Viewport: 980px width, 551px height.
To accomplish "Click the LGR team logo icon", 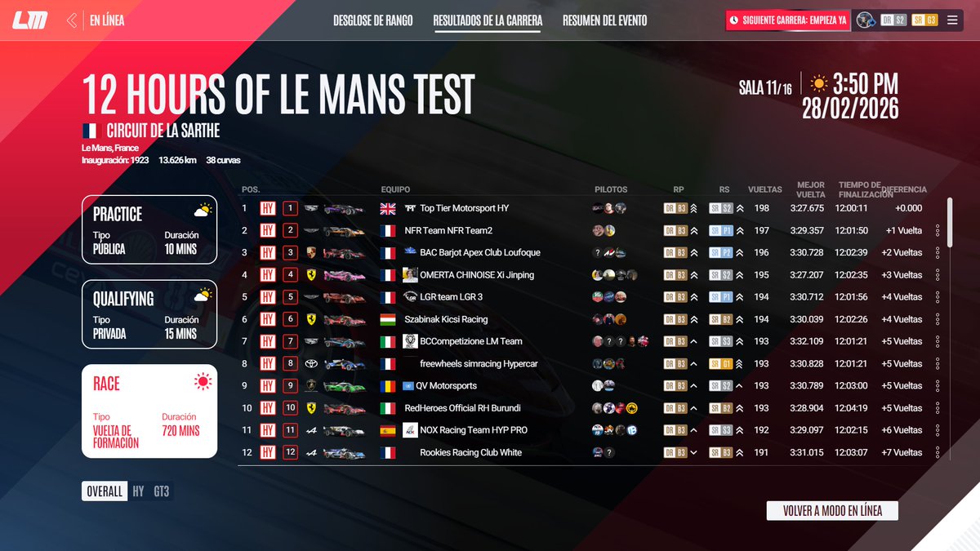I will tap(410, 297).
